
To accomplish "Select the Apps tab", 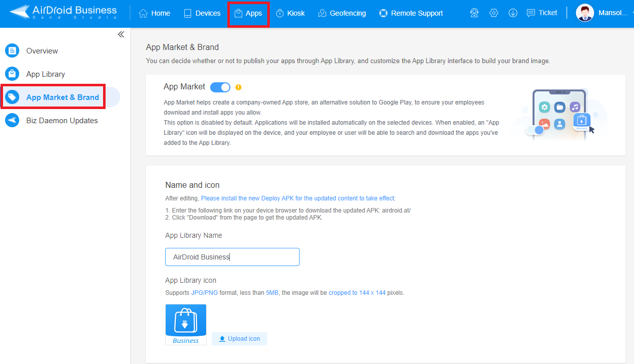I will pyautogui.click(x=248, y=13).
